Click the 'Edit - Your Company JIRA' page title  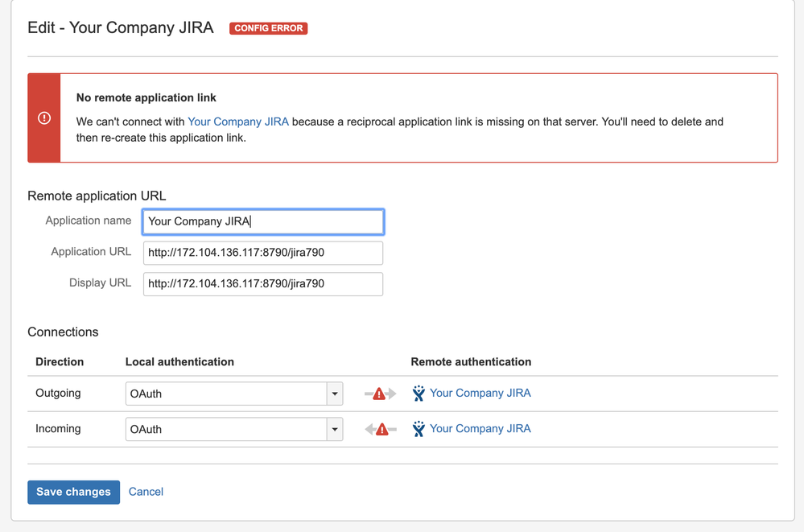pyautogui.click(x=121, y=27)
